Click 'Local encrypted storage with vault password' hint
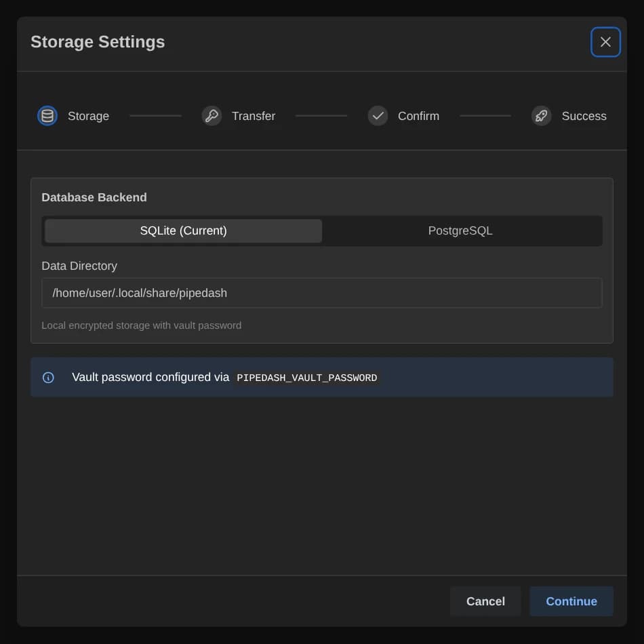Viewport: 644px width, 644px height. click(141, 325)
